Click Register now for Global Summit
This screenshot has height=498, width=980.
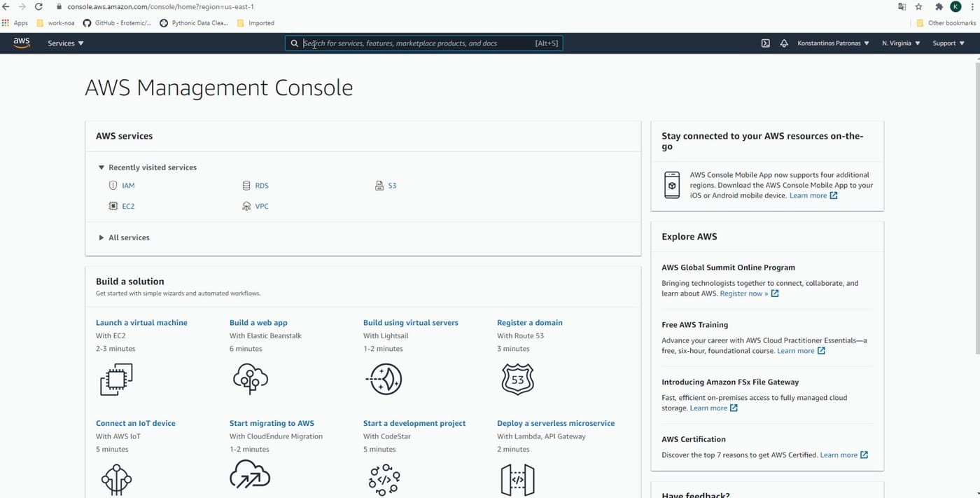[x=749, y=293]
